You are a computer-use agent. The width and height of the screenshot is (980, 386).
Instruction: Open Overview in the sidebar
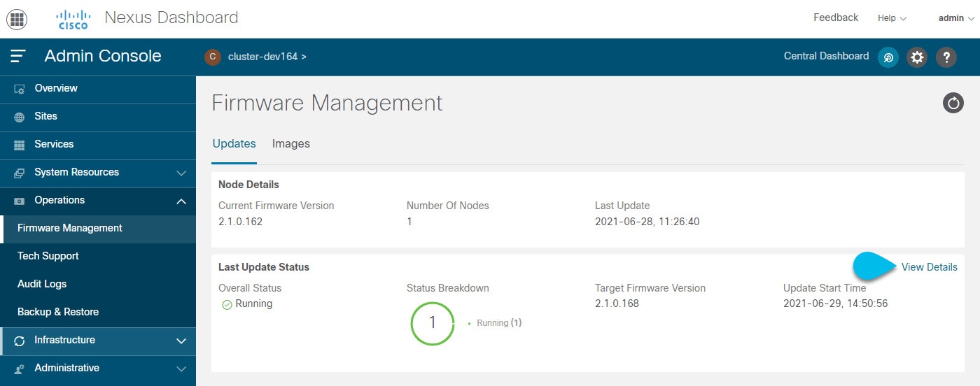[x=98, y=89]
